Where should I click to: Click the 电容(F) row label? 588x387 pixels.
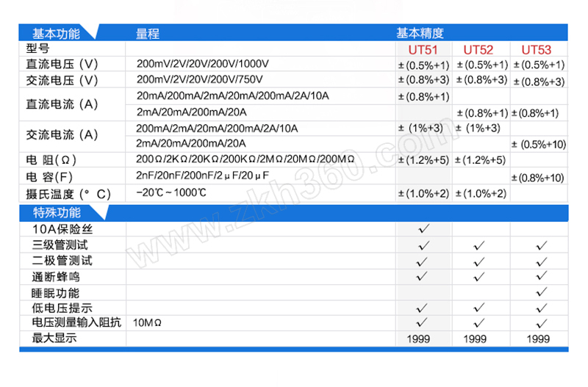49,177
